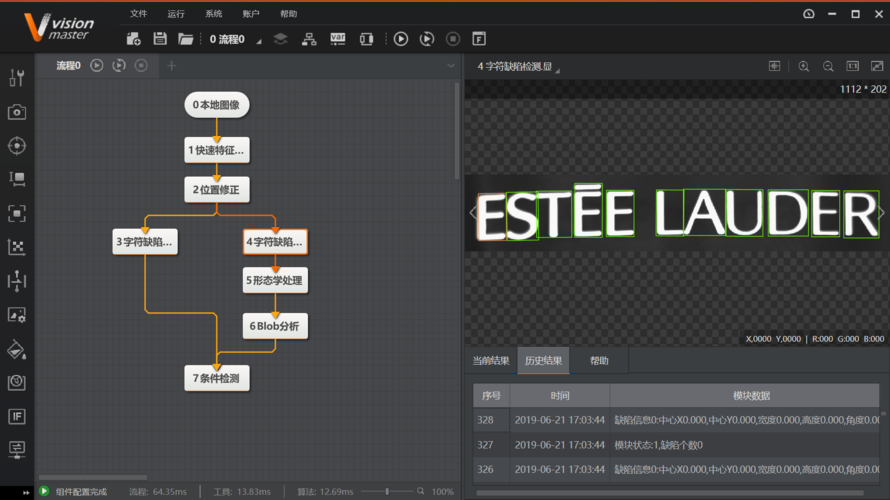Click the run once play button in toolbar
Image resolution: width=890 pixels, height=500 pixels.
tap(401, 39)
